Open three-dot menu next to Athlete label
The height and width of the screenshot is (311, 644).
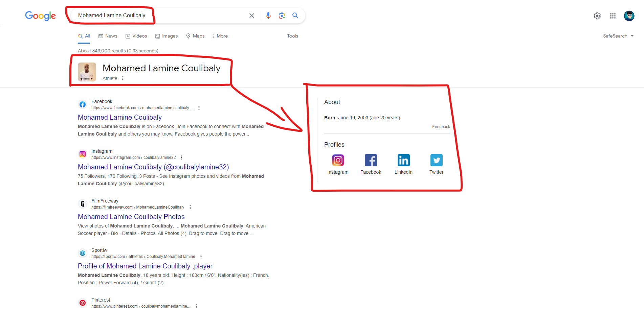coord(123,78)
